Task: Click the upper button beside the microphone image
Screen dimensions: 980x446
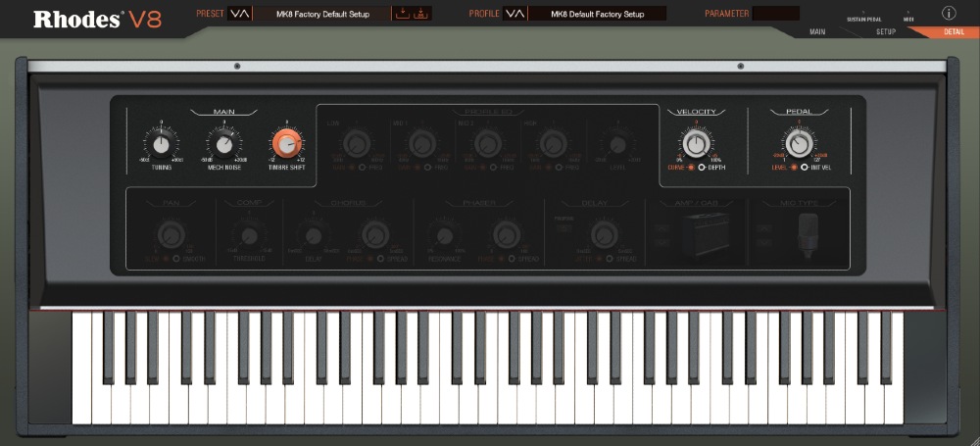Action: click(763, 227)
